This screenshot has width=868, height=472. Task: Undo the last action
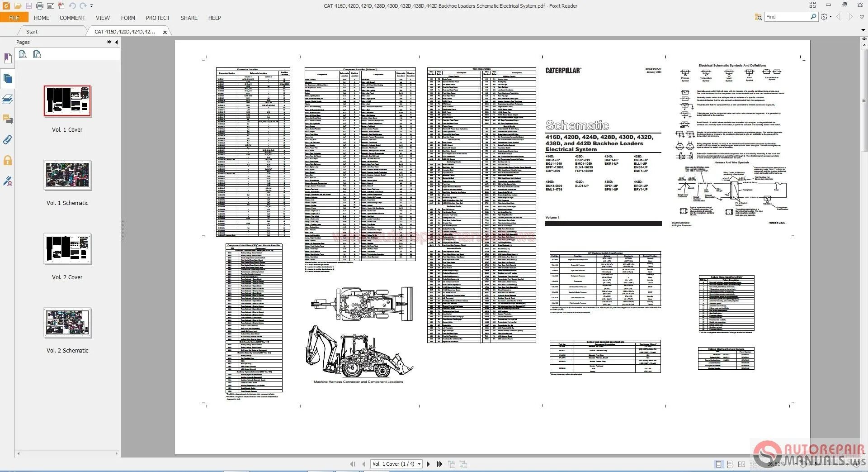coord(72,6)
